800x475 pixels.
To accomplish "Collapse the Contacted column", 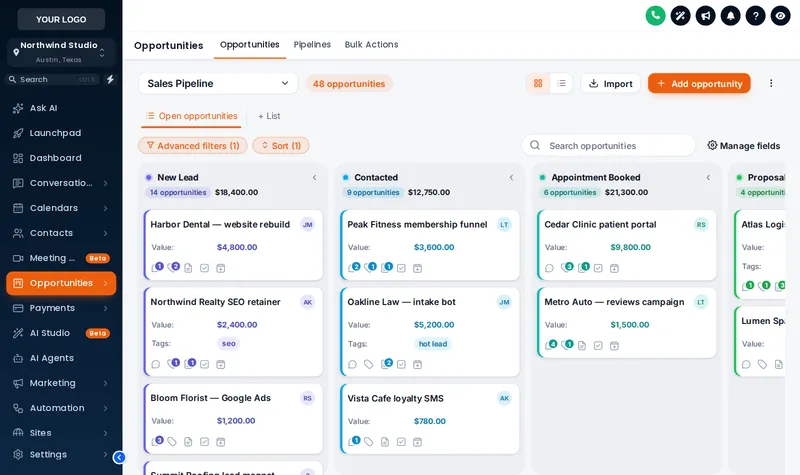I will tap(511, 178).
